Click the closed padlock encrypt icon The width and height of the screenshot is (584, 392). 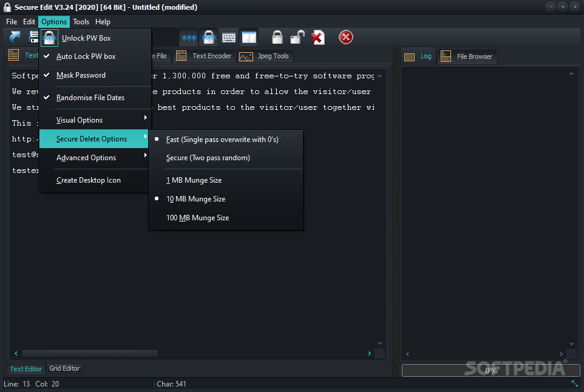[x=277, y=37]
